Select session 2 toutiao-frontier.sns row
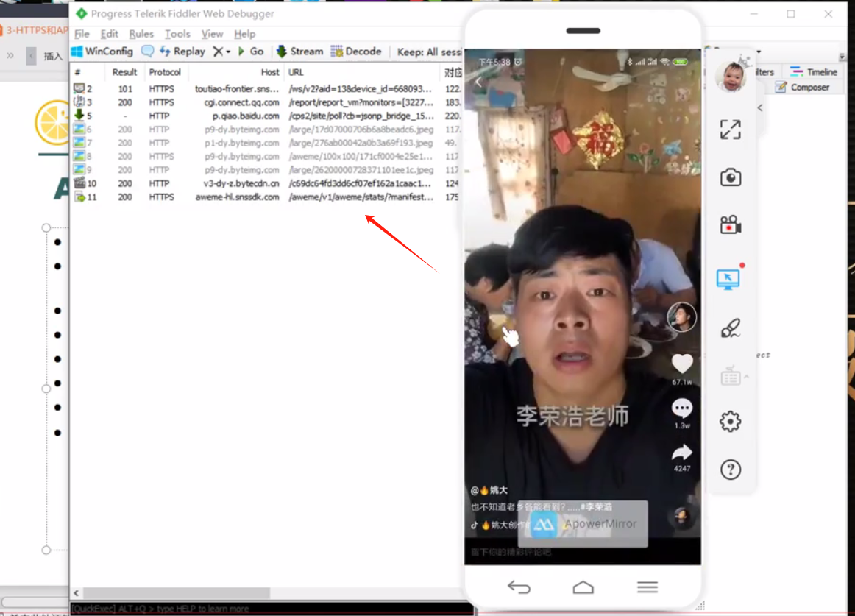The height and width of the screenshot is (616, 855). (266, 88)
